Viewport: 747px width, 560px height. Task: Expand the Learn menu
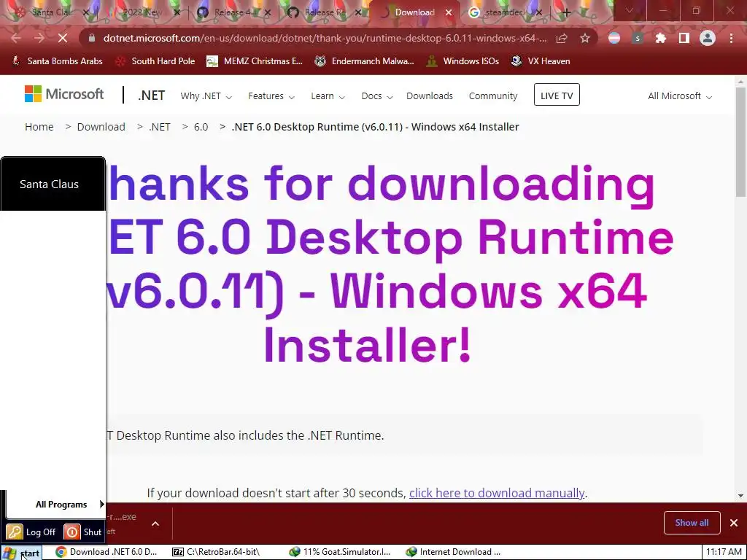328,96
